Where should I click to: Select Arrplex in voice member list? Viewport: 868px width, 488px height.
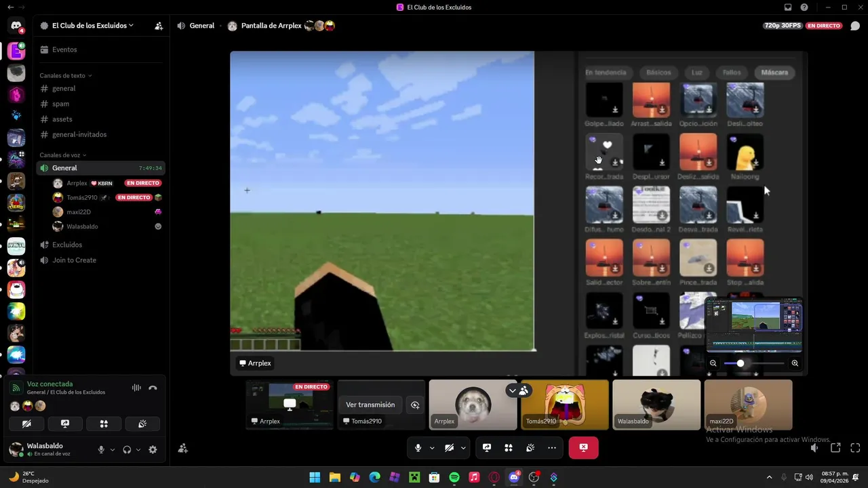(x=107, y=183)
